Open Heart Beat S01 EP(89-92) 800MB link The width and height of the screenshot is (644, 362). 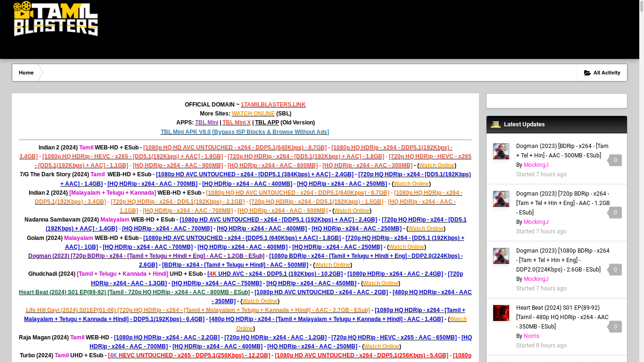(134, 292)
